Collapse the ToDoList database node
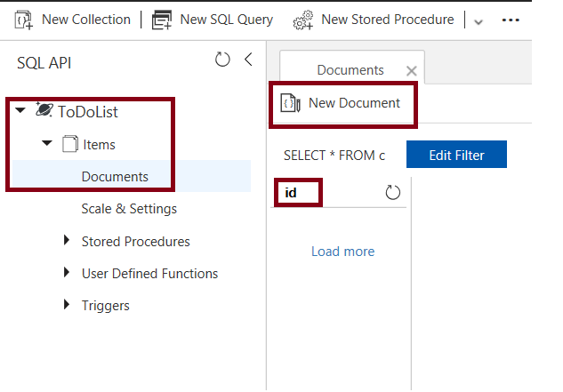This screenshot has width=563, height=392. click(x=20, y=111)
